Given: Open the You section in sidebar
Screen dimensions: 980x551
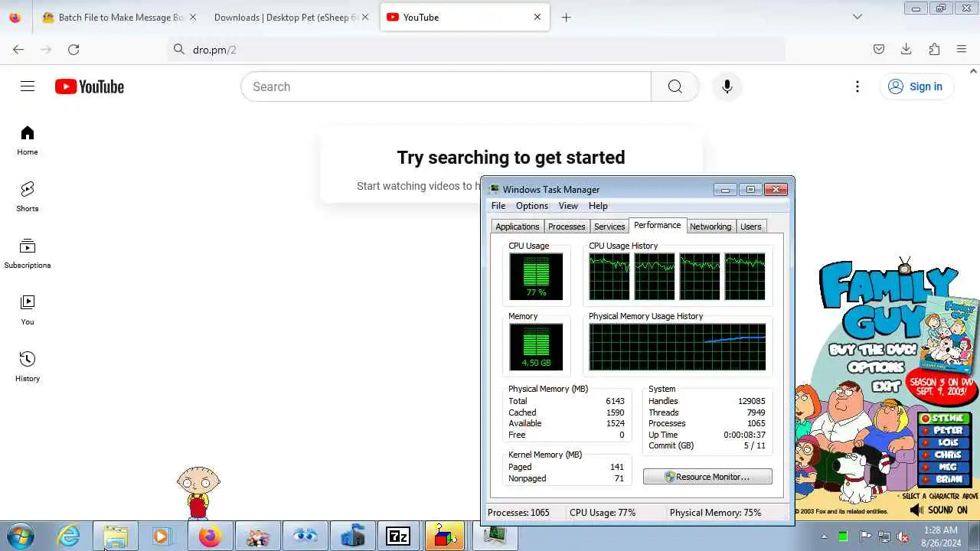Looking at the screenshot, I should [x=28, y=310].
